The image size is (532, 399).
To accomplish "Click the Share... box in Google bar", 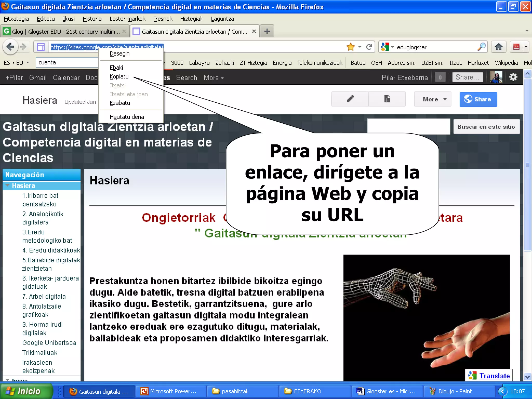I will [x=468, y=77].
